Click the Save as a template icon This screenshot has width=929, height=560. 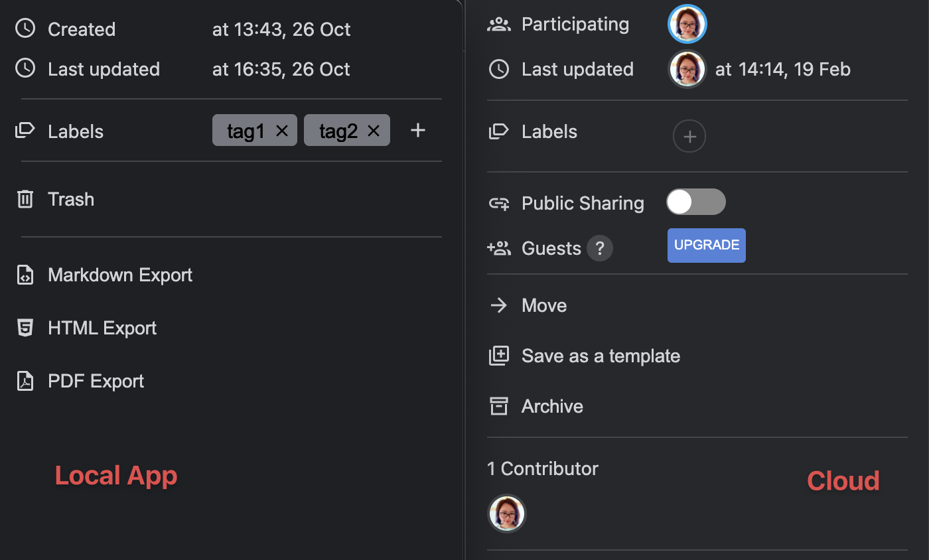point(498,356)
